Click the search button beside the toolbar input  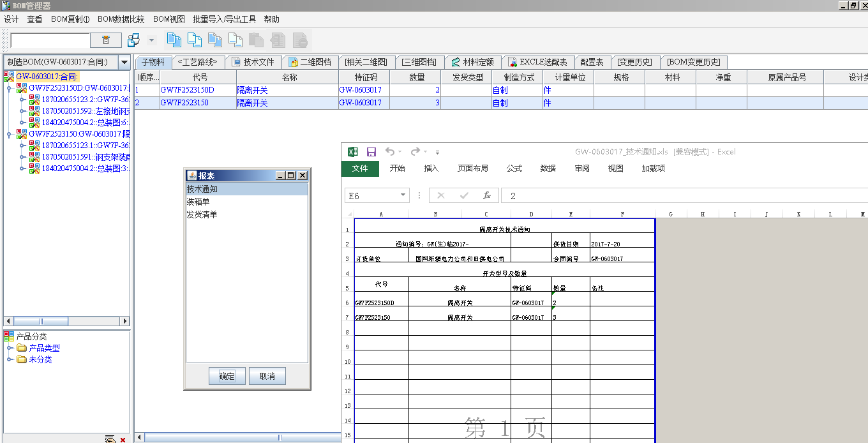(x=106, y=40)
